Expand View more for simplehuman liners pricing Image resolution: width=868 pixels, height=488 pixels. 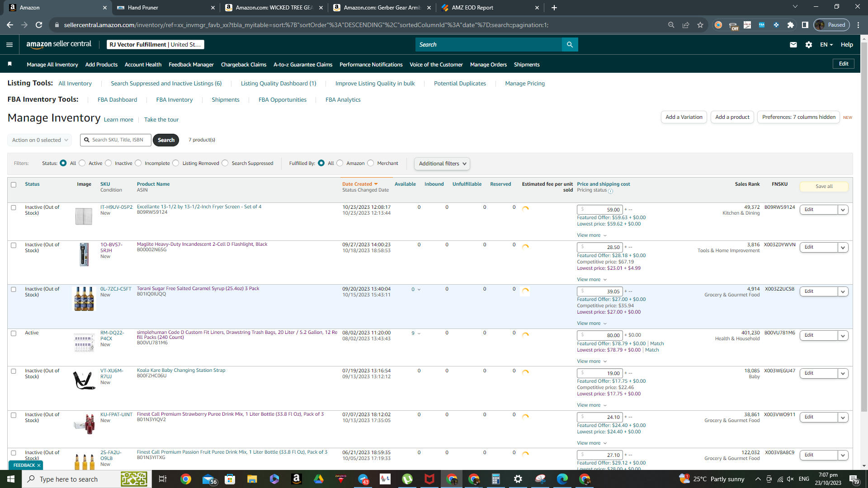pos(592,361)
